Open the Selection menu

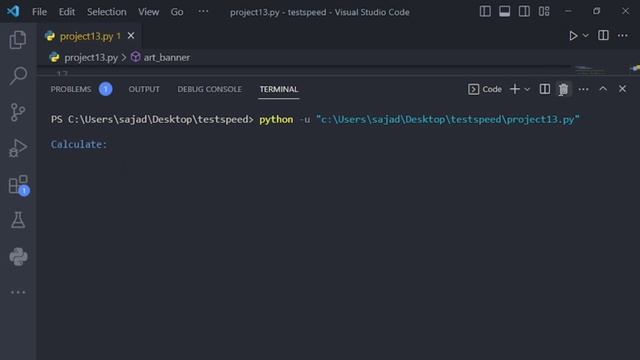coord(107,12)
